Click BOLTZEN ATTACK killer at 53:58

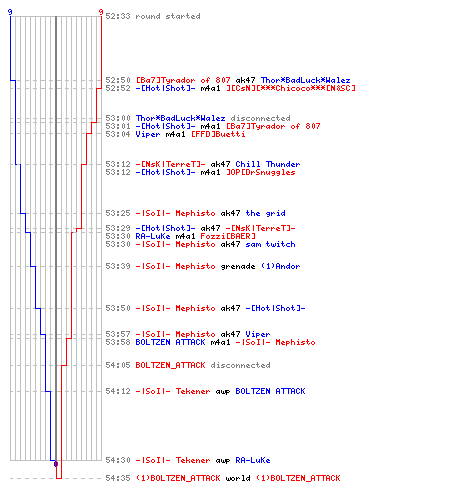[170, 342]
